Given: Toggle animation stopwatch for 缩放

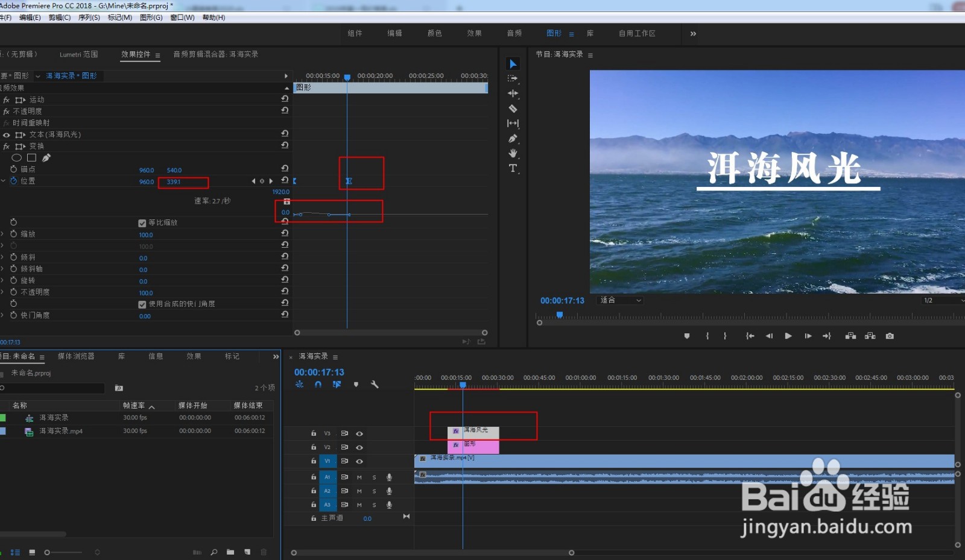Looking at the screenshot, I should pyautogui.click(x=13, y=234).
